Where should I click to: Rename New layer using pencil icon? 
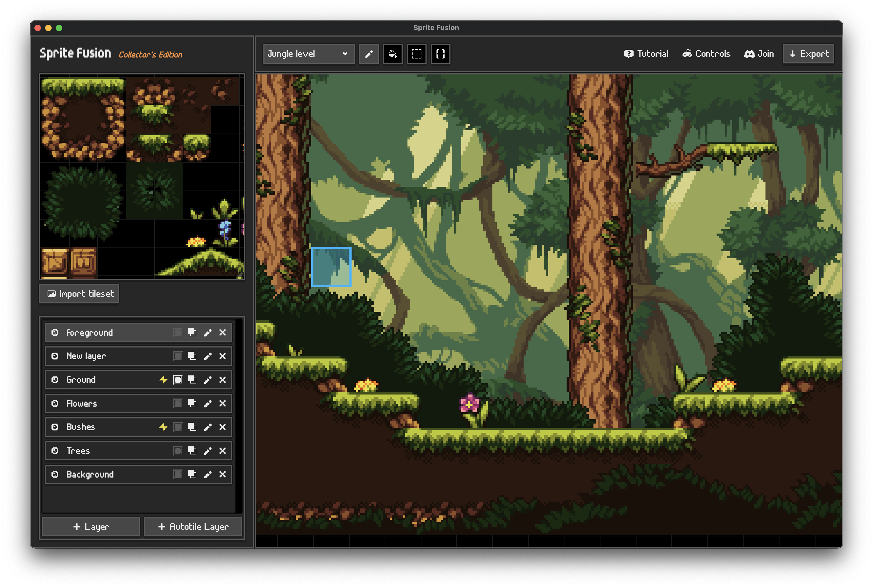pyautogui.click(x=207, y=356)
